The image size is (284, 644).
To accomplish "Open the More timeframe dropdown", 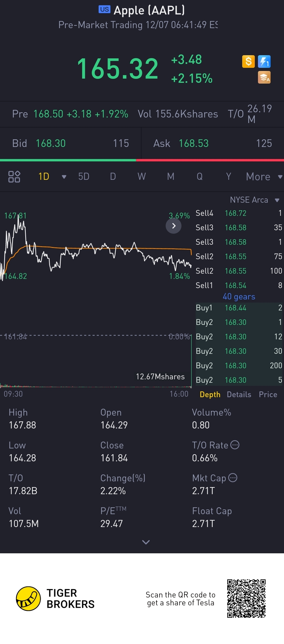I will point(264,177).
